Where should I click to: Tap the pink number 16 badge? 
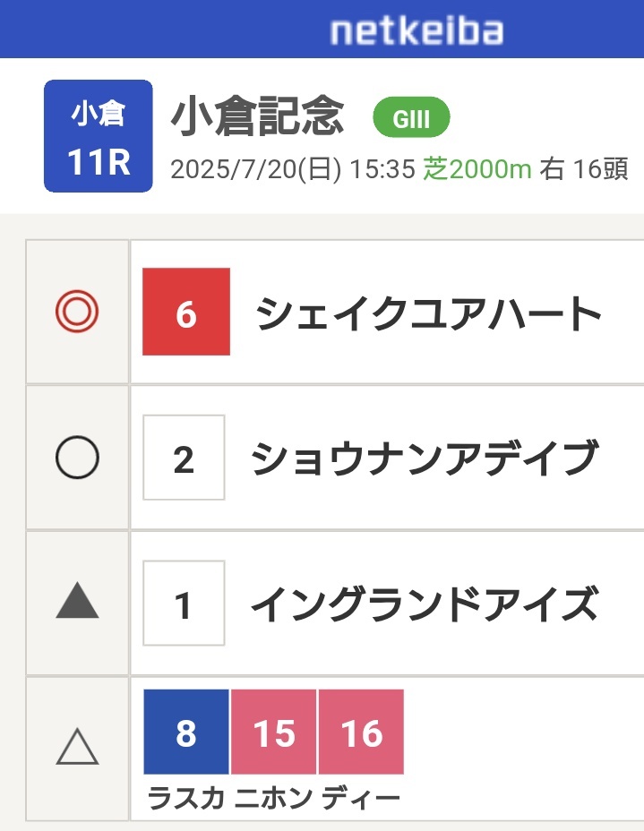click(362, 732)
